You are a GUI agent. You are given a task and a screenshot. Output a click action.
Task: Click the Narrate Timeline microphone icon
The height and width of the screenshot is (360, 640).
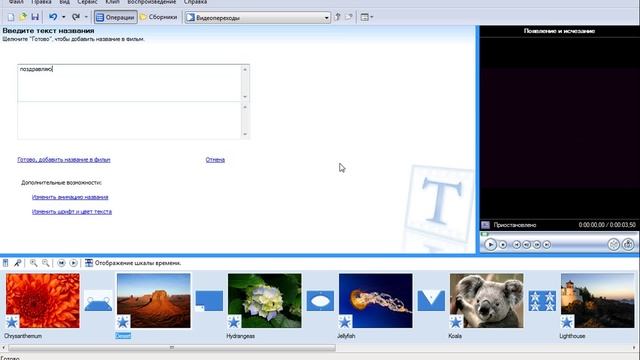18,263
